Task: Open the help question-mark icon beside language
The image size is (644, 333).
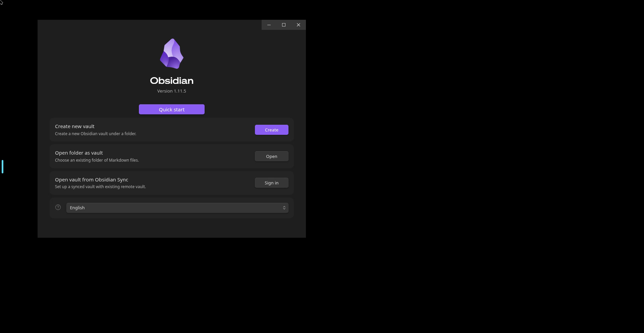Action: click(58, 207)
